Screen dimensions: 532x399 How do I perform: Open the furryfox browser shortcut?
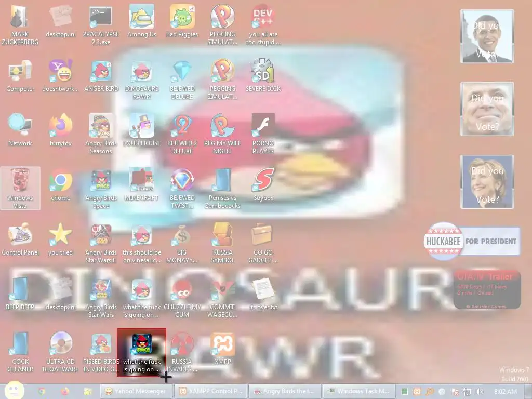coord(60,130)
